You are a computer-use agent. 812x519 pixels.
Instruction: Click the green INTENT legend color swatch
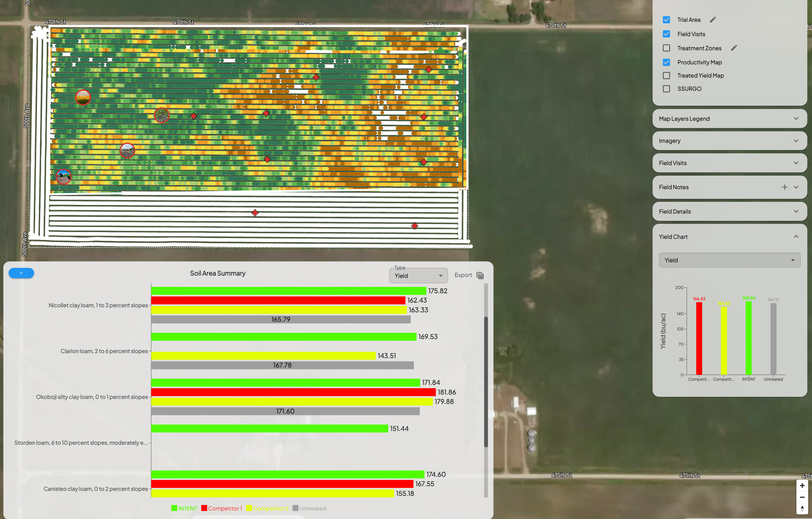pos(174,508)
